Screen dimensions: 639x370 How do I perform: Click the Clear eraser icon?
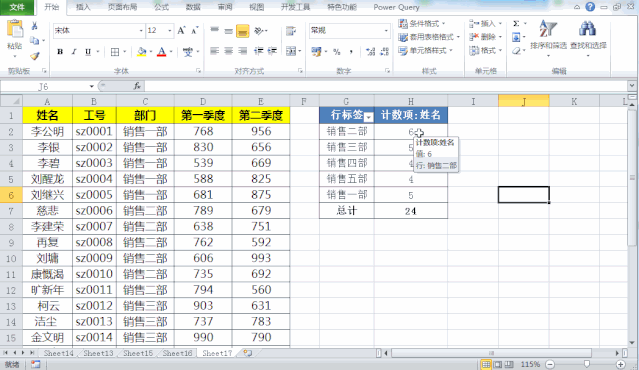click(516, 51)
